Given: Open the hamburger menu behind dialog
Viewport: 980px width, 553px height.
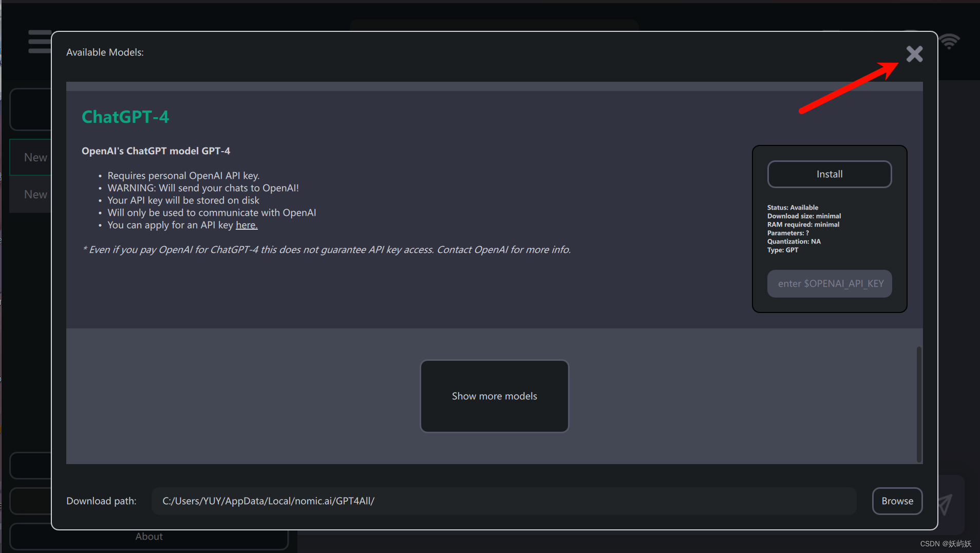Looking at the screenshot, I should coord(40,42).
